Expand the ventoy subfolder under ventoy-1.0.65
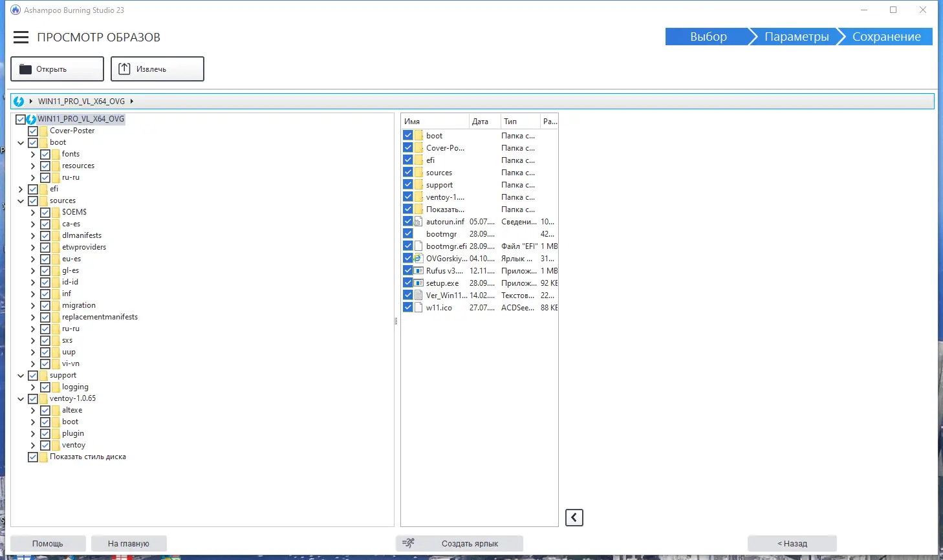The width and height of the screenshot is (943, 560). pyautogui.click(x=33, y=446)
